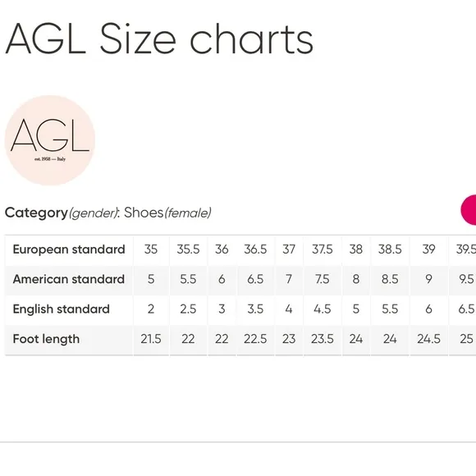The height and width of the screenshot is (476, 476).
Task: Click the Category gender label text
Action: (x=62, y=213)
